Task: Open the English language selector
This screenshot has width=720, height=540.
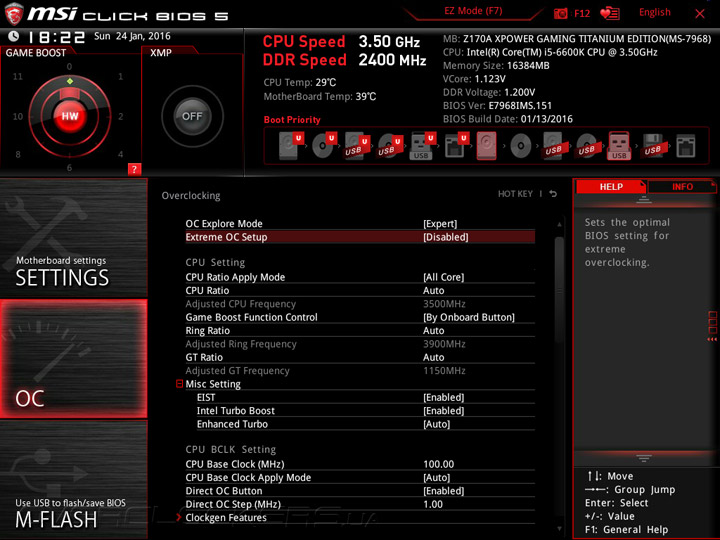Action: coord(654,12)
